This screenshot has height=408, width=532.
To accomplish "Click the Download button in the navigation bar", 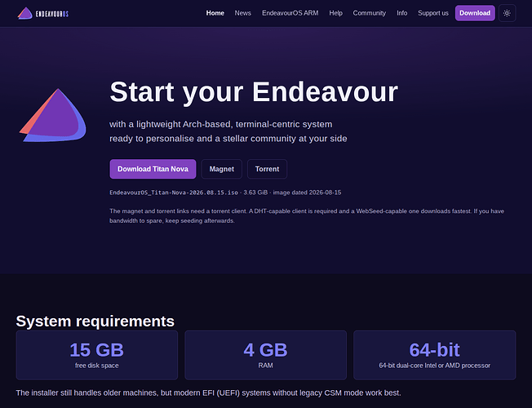I will (475, 13).
